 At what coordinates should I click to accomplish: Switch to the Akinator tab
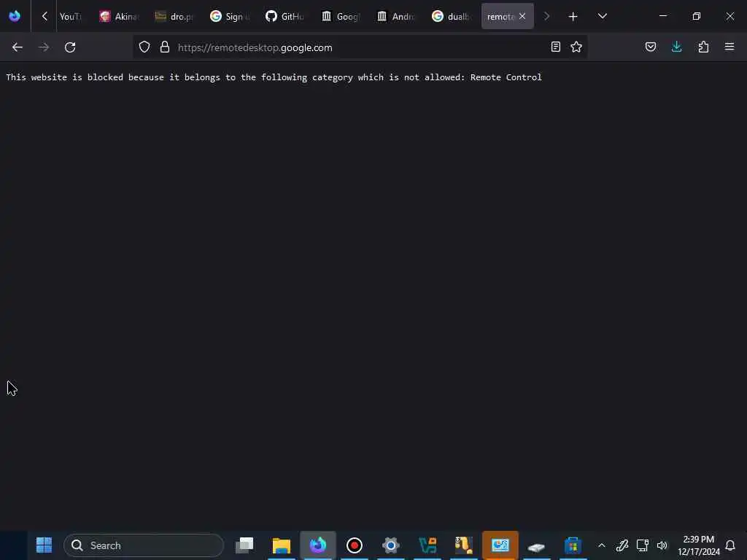(x=119, y=16)
